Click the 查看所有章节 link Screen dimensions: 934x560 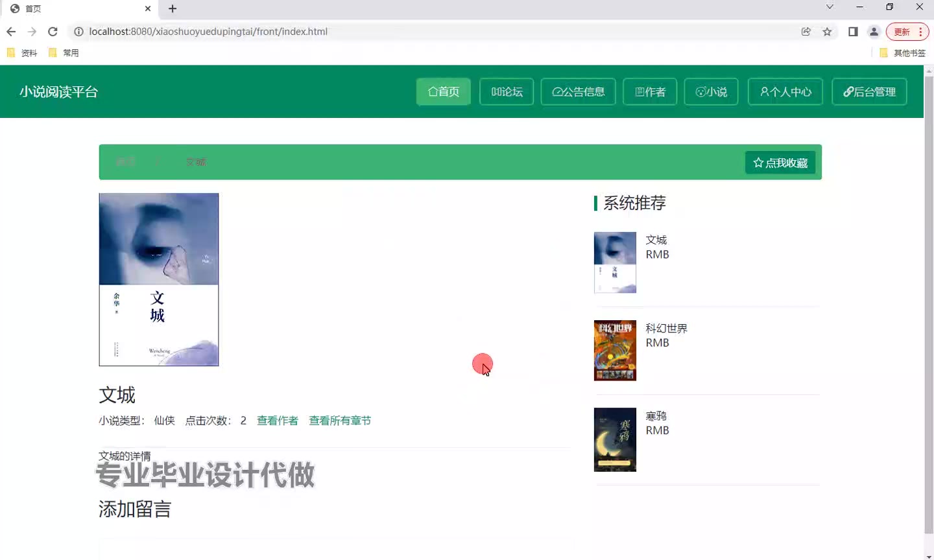click(x=340, y=421)
